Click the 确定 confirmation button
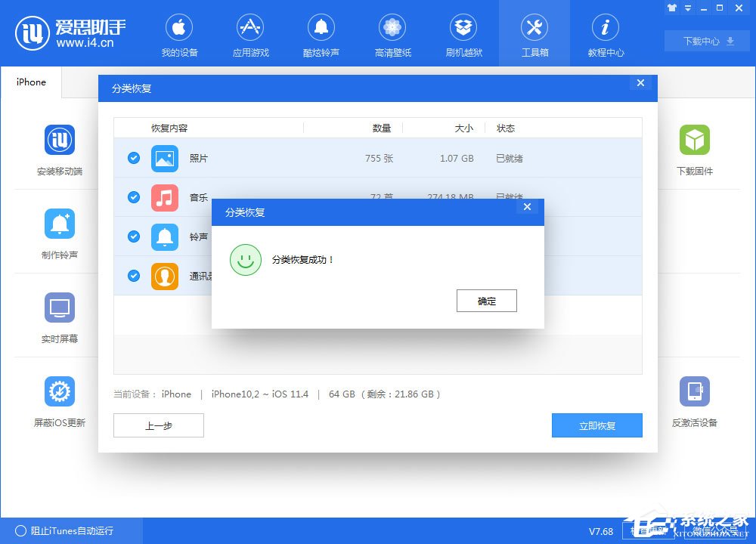This screenshot has width=756, height=544. 486,301
